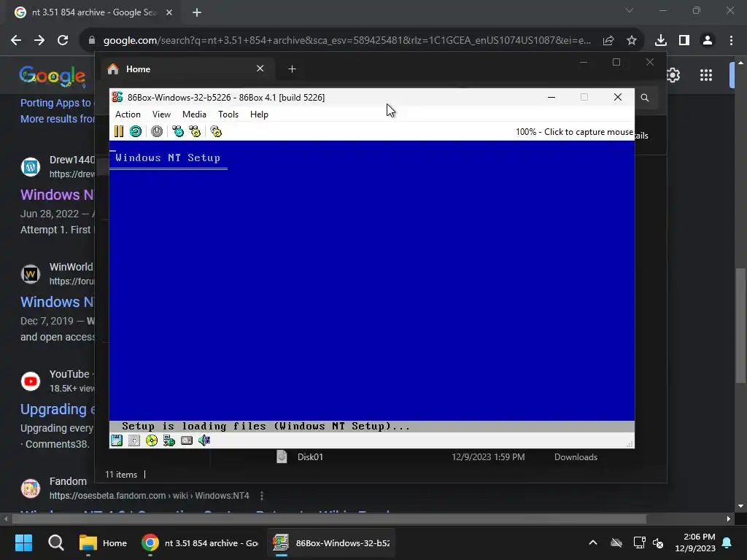Viewport: 747px width, 560px height.
Task: Go back in Chrome
Action: [x=16, y=41]
